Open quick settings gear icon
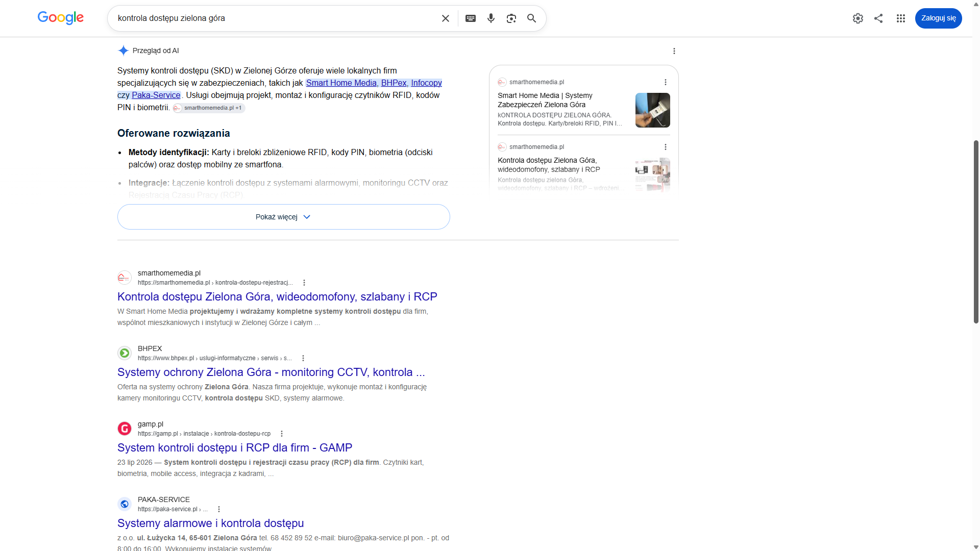Image resolution: width=980 pixels, height=551 pixels. [858, 18]
